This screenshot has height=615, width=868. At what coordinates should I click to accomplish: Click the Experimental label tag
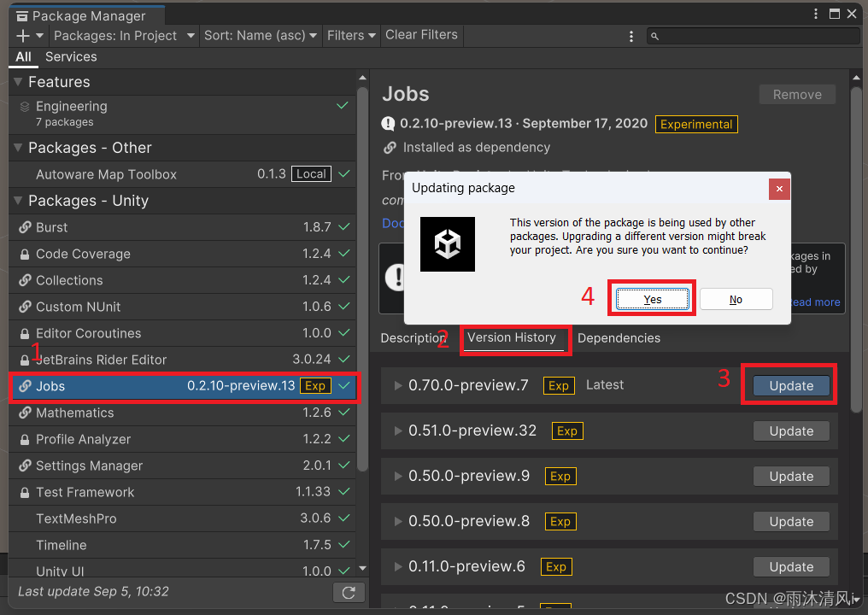click(696, 125)
